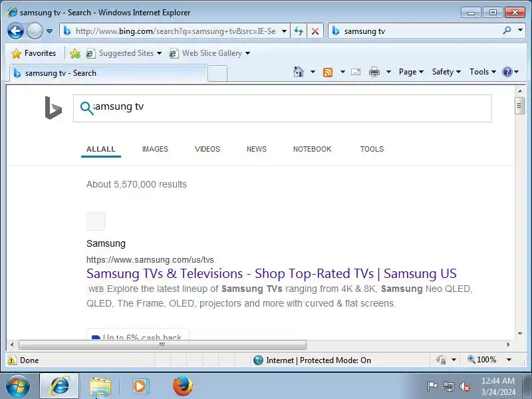Open Samsung TVs & Televisions result link
Image resolution: width=532 pixels, height=399 pixels.
[x=271, y=273]
